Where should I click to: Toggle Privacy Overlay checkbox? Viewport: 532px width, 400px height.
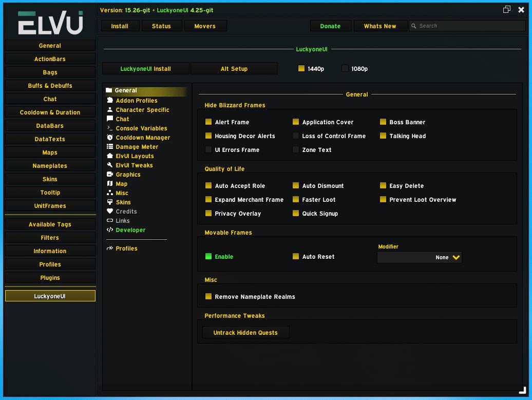pos(208,214)
